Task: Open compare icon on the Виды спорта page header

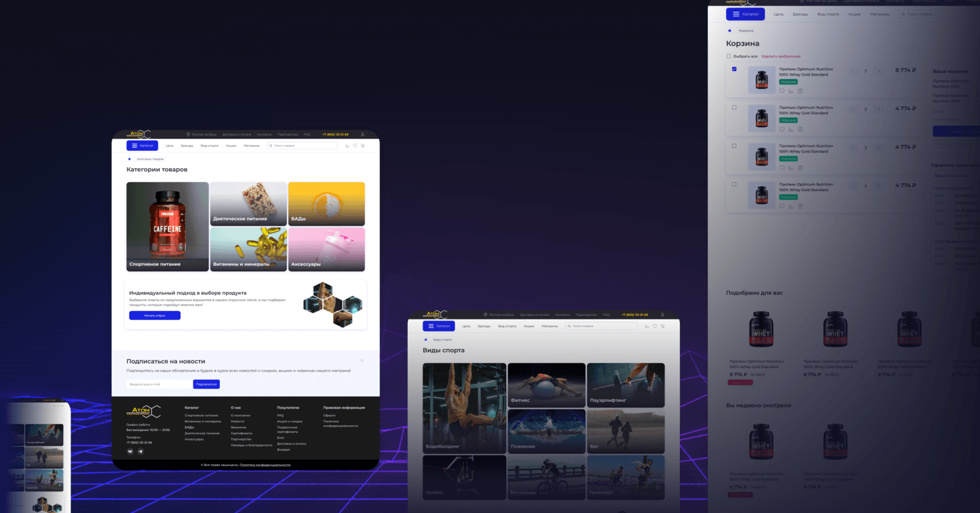Action: [647, 326]
